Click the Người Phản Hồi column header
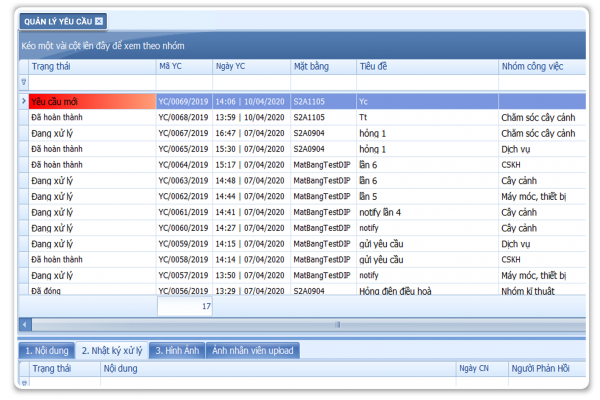The image size is (600, 400). click(541, 369)
